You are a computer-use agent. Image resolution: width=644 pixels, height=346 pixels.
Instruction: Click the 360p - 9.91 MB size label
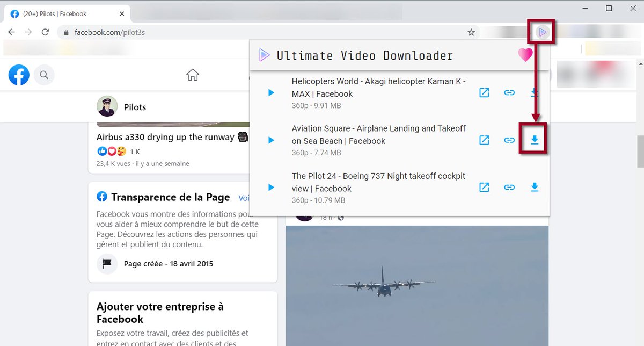pos(316,105)
